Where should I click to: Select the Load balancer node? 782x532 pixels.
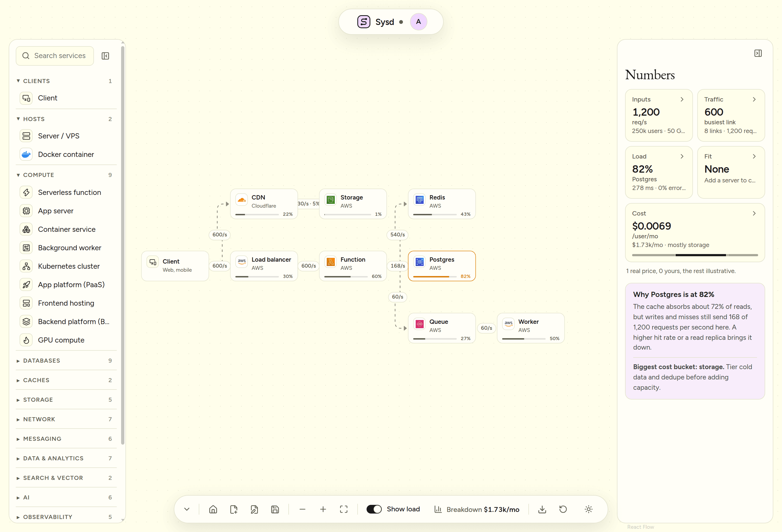point(264,266)
